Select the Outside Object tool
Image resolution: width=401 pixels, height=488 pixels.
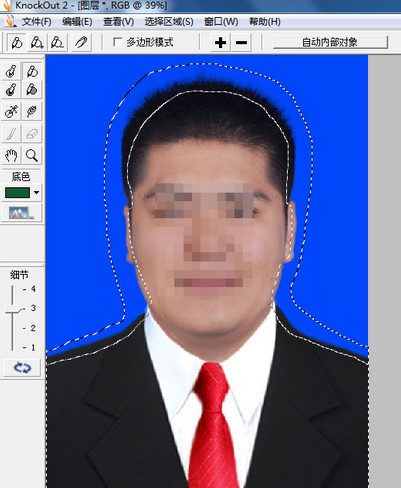pos(32,71)
